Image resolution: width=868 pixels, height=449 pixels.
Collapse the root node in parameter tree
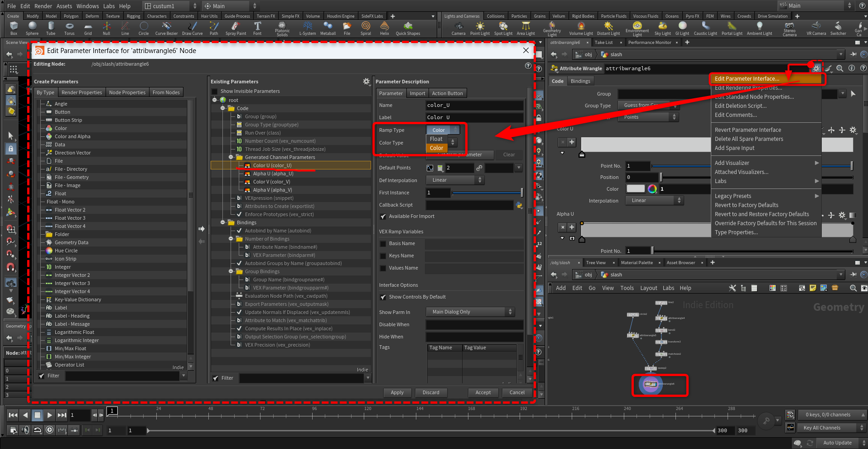(x=215, y=101)
